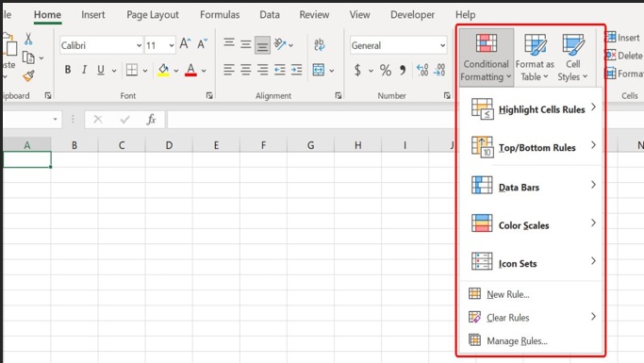Apply the yellow Fill Color bucket

[x=163, y=70]
